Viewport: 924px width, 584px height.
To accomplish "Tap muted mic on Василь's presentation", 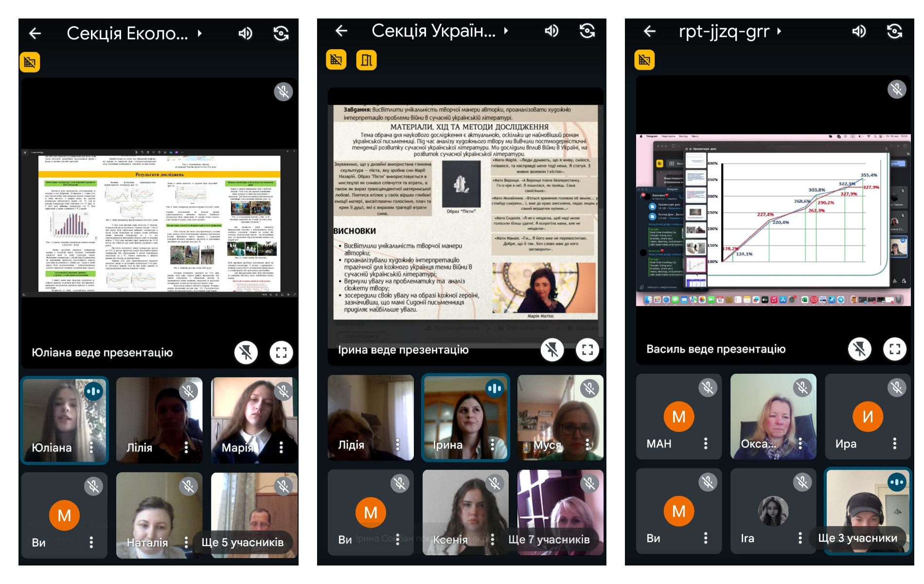I will point(897,89).
